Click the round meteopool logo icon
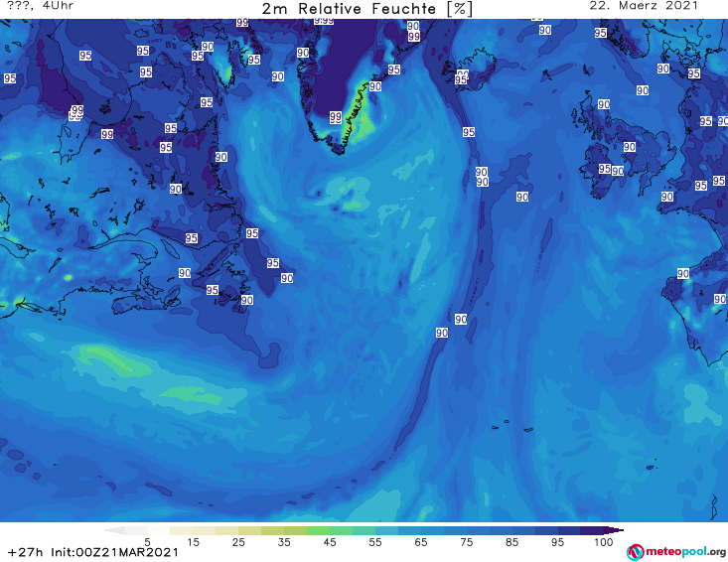Image resolution: width=728 pixels, height=562 pixels. coord(635,552)
